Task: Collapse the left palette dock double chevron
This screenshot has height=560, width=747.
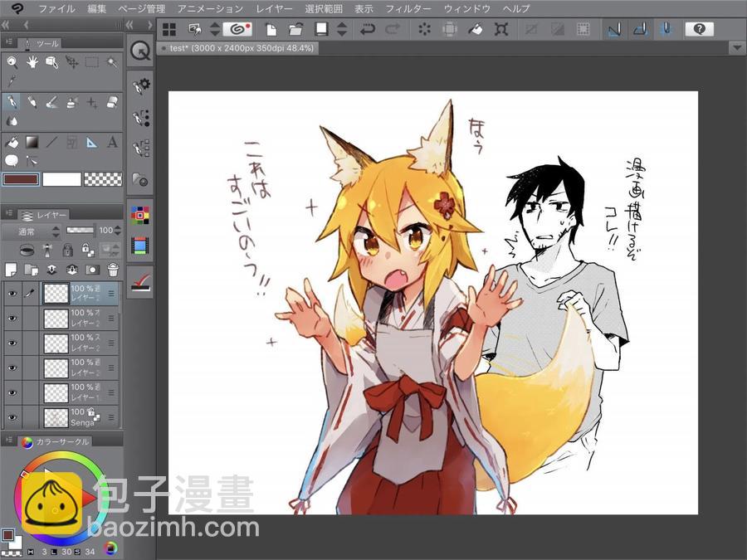Action: (6, 25)
